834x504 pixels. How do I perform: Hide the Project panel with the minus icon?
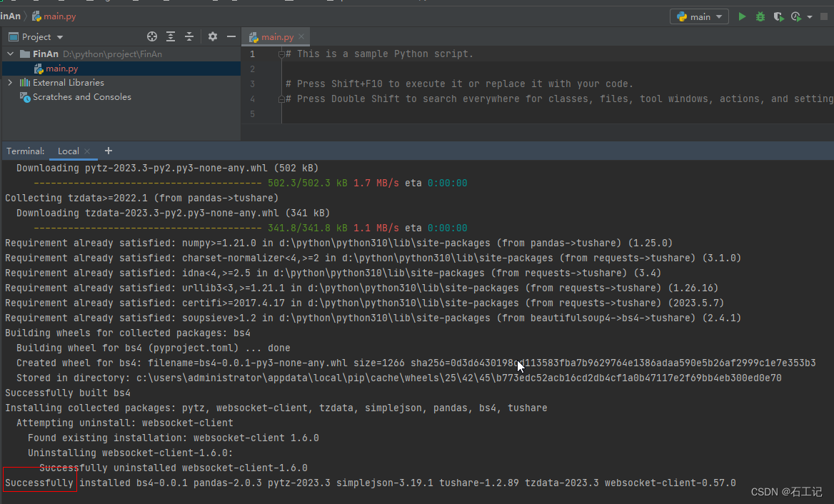(231, 36)
